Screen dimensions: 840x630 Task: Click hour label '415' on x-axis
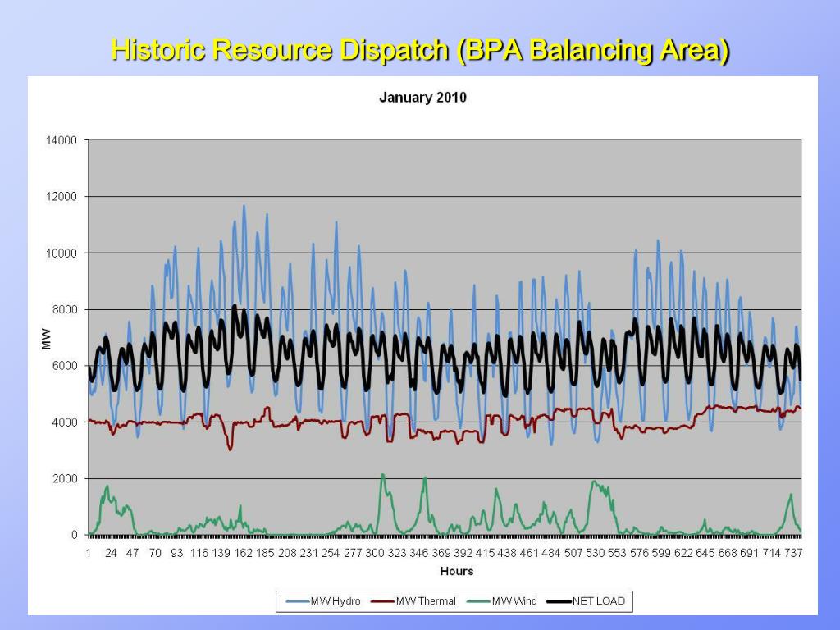[486, 553]
